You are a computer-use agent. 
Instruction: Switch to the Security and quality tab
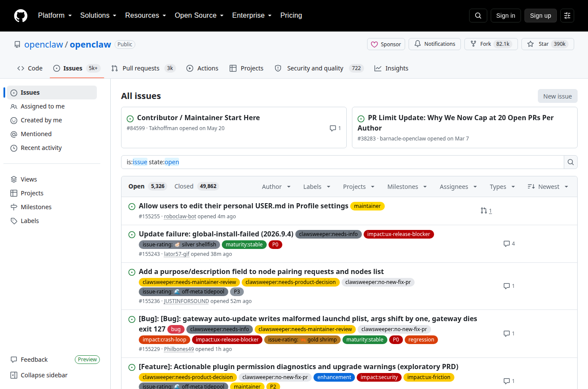[x=320, y=68]
